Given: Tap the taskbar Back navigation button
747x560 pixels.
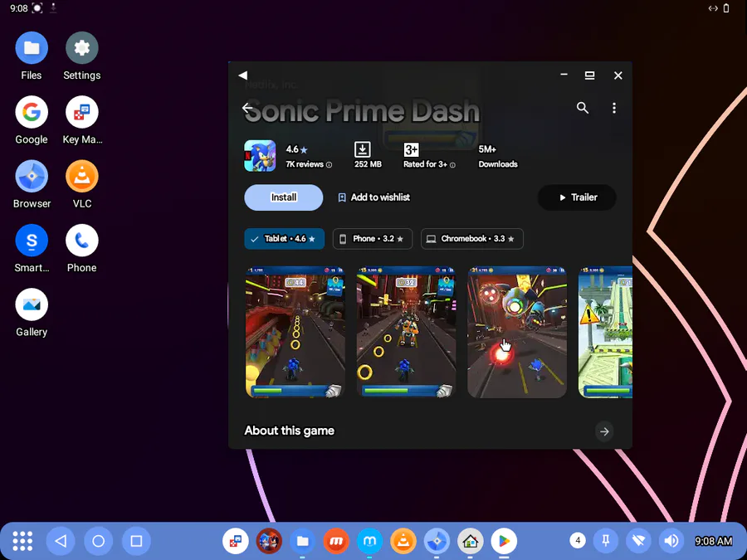Looking at the screenshot, I should (x=61, y=541).
